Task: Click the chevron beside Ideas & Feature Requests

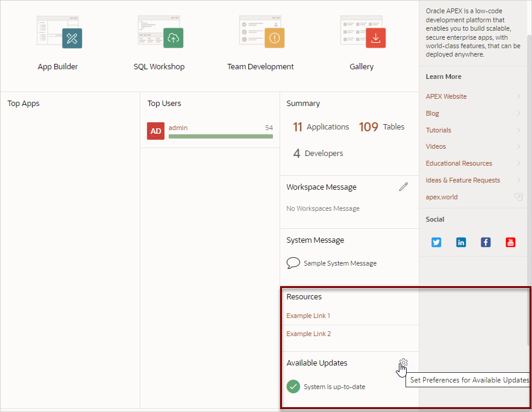Action: pyautogui.click(x=519, y=180)
